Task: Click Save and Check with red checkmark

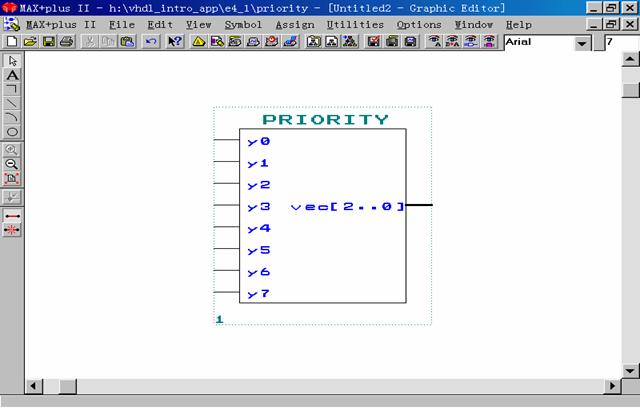Action: (x=373, y=41)
